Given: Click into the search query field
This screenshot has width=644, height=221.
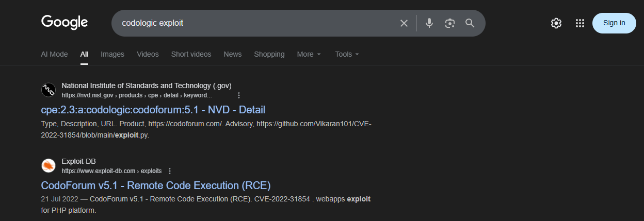Looking at the screenshot, I should 253,23.
